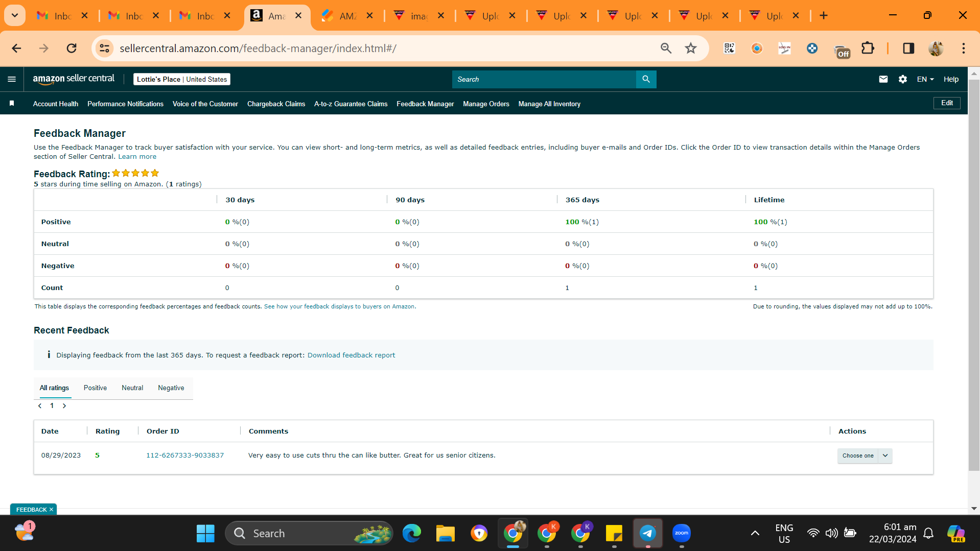Open File Explorer from the taskbar
The image size is (980, 551).
pyautogui.click(x=446, y=534)
